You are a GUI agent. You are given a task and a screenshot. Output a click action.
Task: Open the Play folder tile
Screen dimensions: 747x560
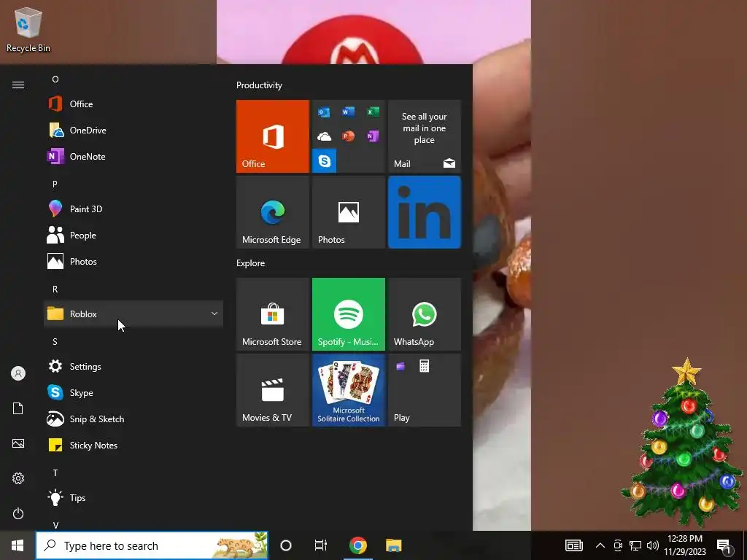(425, 390)
